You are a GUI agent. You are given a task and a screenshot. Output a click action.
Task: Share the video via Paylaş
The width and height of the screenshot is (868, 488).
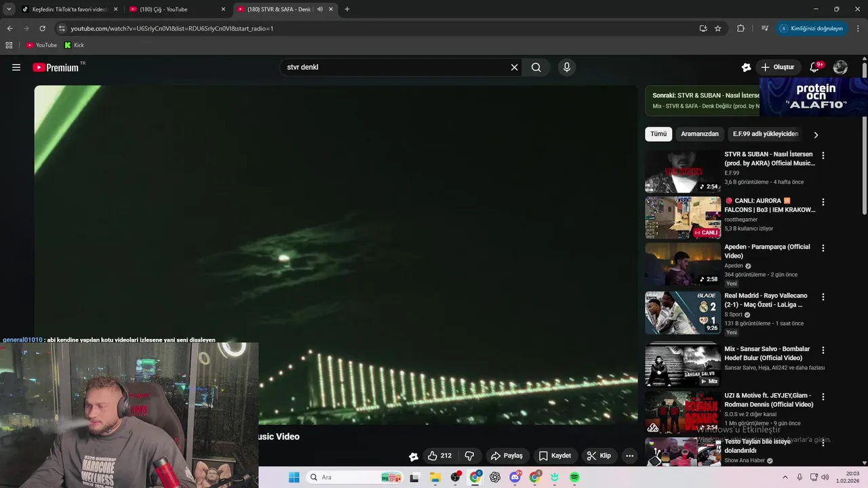[507, 455]
